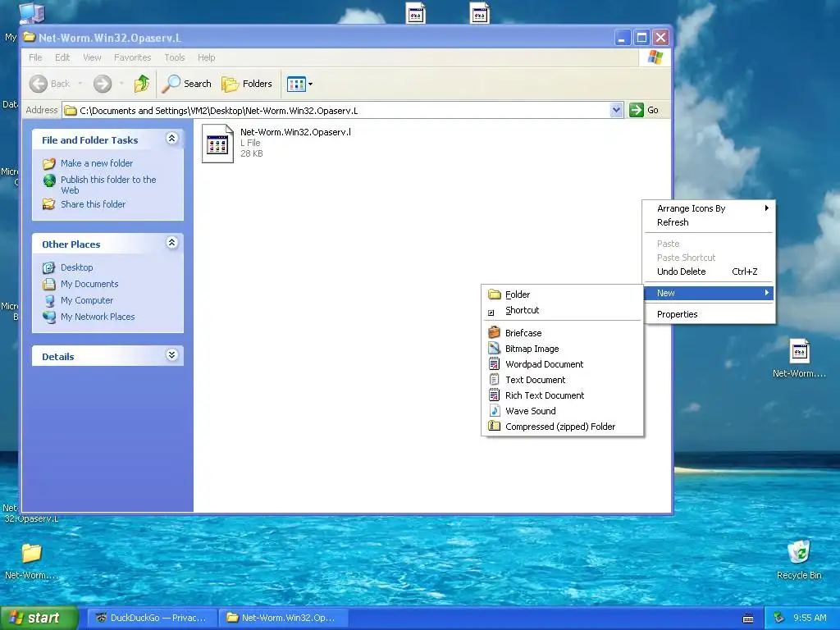Click the Go button

[x=644, y=110]
